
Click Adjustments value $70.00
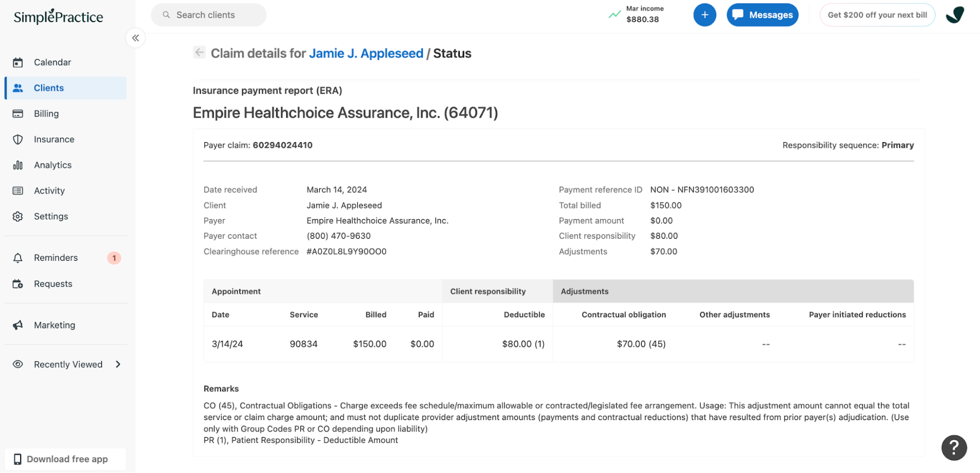(x=664, y=251)
